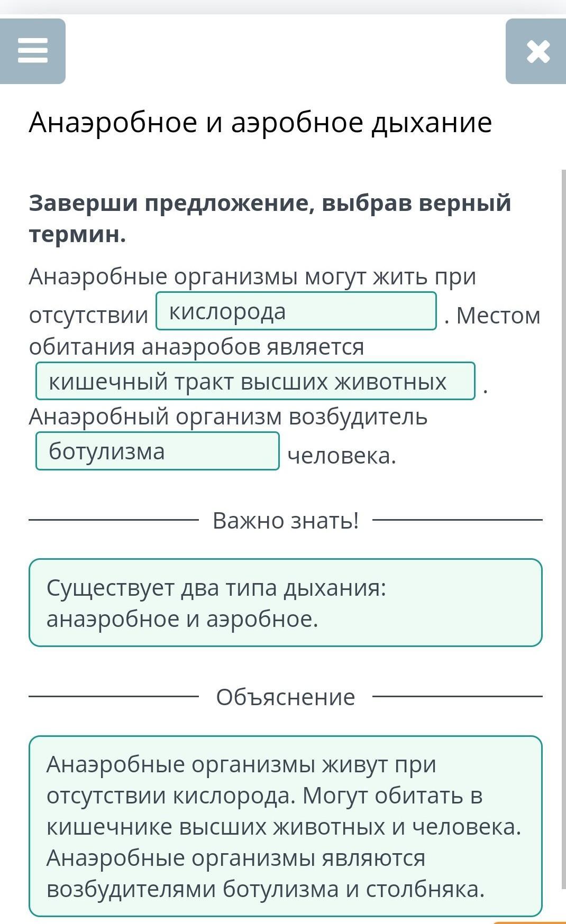Click the Важно знать! section heading
This screenshot has height=924, width=566.
(x=286, y=521)
